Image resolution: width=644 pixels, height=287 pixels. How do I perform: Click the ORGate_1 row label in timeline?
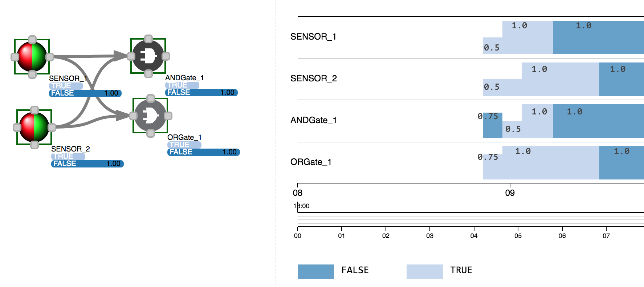[311, 162]
